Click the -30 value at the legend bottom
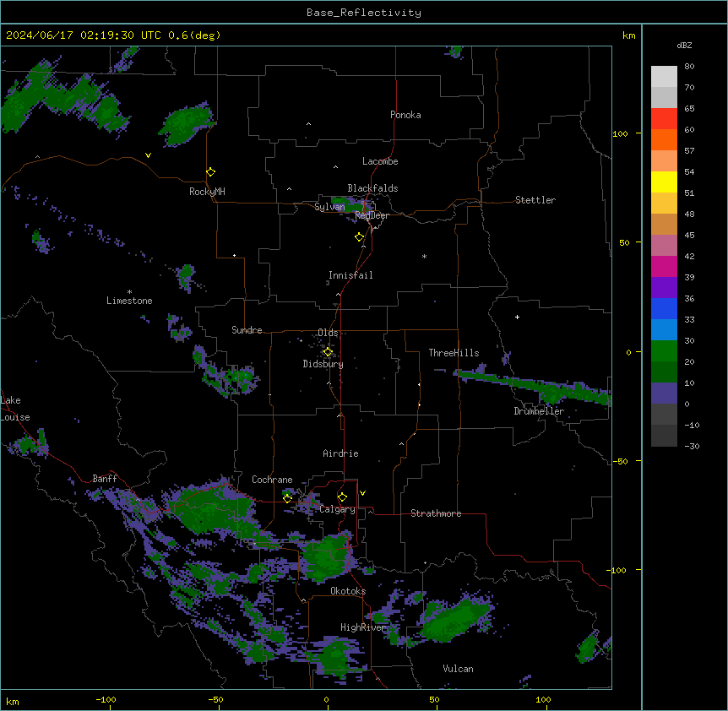 point(692,446)
